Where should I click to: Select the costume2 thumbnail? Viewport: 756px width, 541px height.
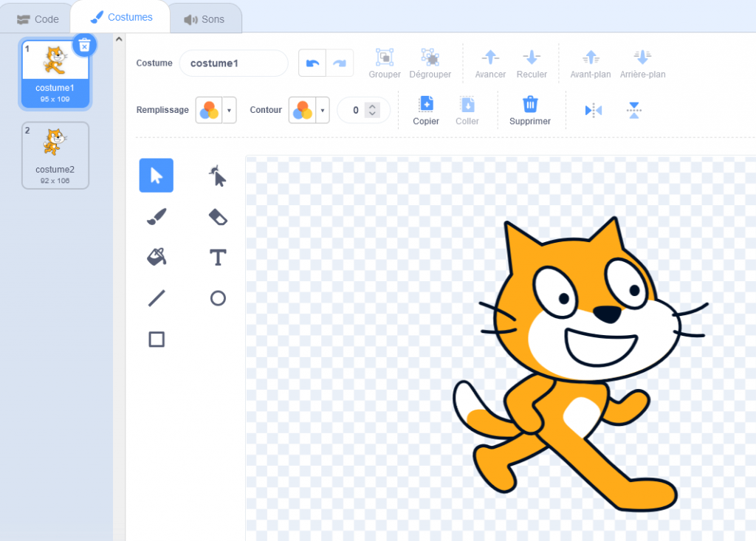tap(55, 155)
